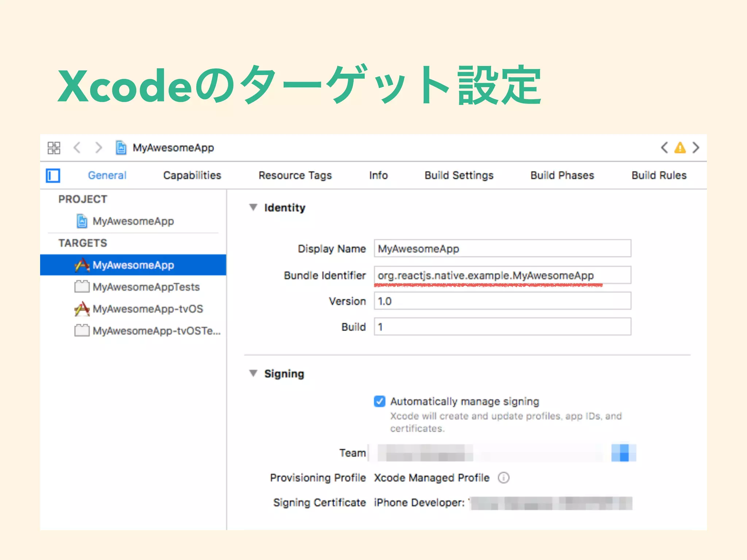Open the Resource Tags tab
The width and height of the screenshot is (747, 560).
tap(295, 175)
